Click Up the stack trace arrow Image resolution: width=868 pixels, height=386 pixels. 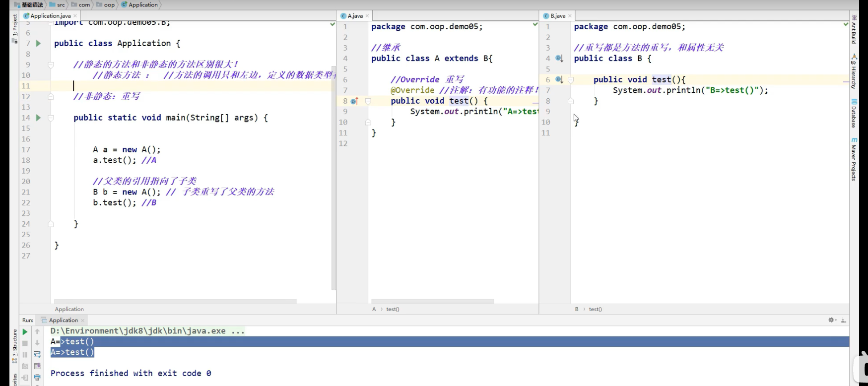[37, 331]
